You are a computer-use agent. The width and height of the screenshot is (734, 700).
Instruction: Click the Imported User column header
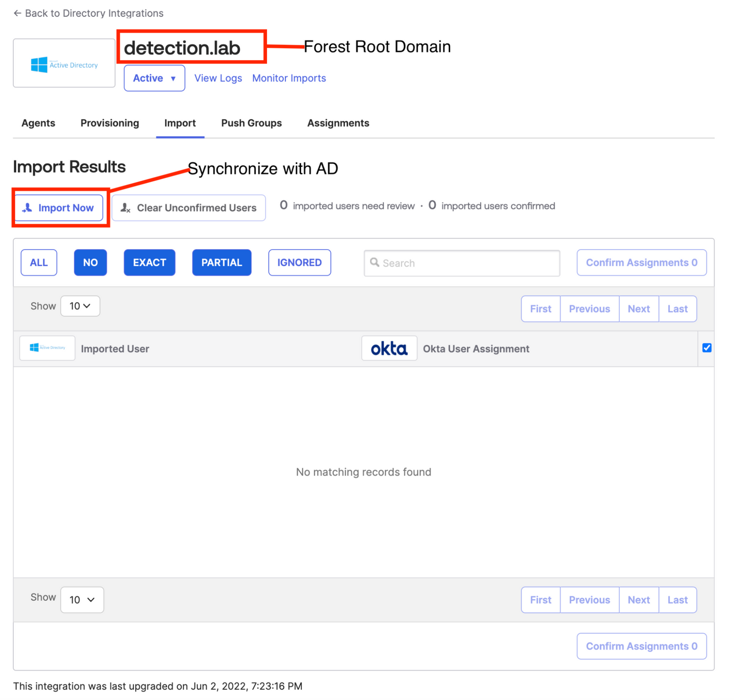[x=115, y=348]
